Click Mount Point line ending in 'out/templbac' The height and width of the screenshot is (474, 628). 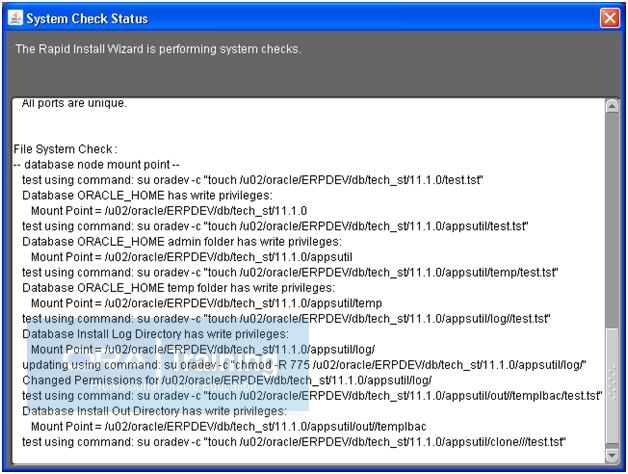pyautogui.click(x=228, y=426)
